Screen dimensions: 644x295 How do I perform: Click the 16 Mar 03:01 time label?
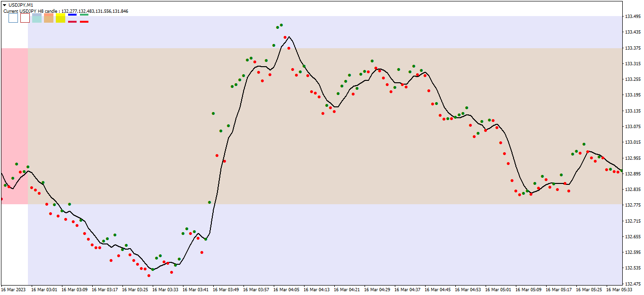point(44,289)
